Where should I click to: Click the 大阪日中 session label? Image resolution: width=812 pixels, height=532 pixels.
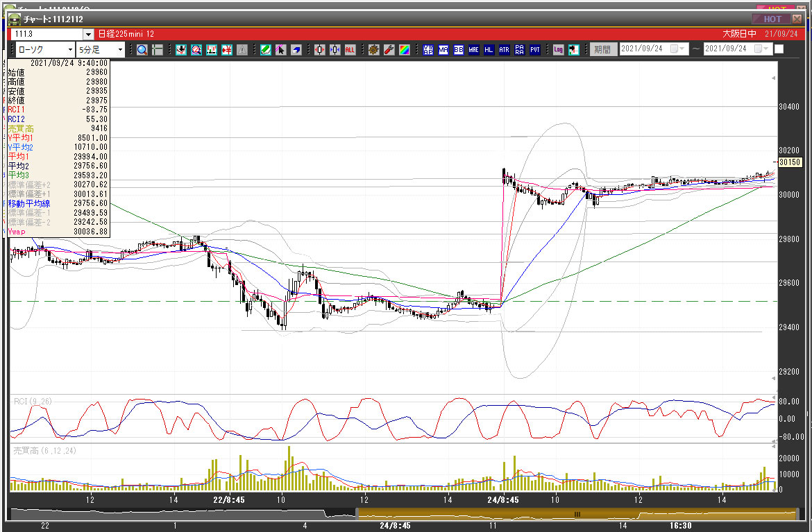pos(740,33)
